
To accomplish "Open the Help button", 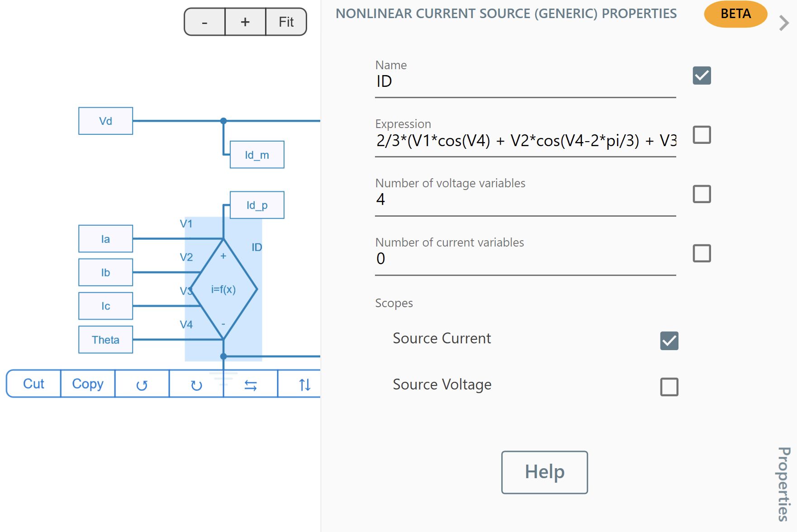I will [x=545, y=472].
